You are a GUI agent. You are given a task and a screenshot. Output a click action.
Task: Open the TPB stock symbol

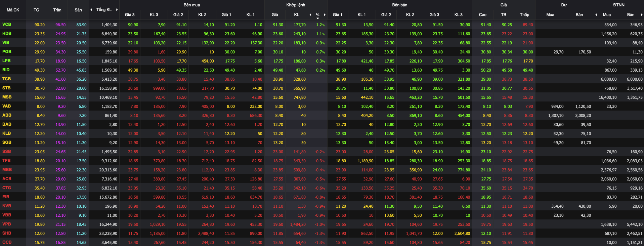(x=6, y=161)
